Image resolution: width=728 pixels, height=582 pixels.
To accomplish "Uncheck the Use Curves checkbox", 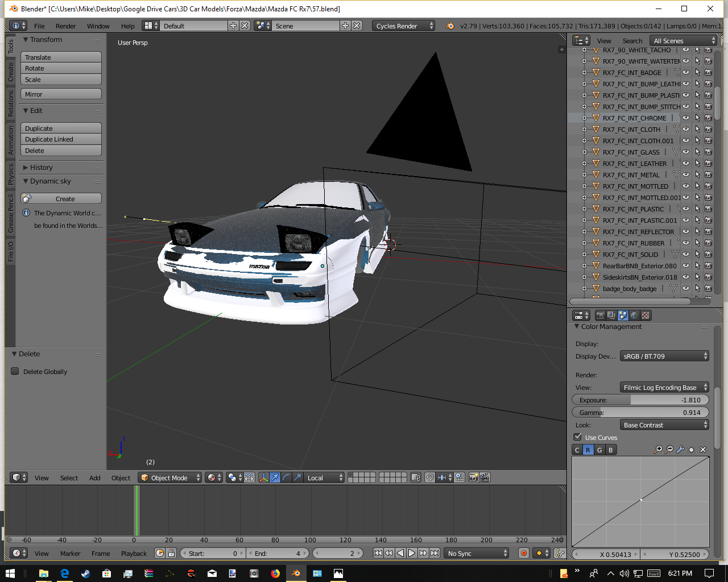I will pos(578,437).
